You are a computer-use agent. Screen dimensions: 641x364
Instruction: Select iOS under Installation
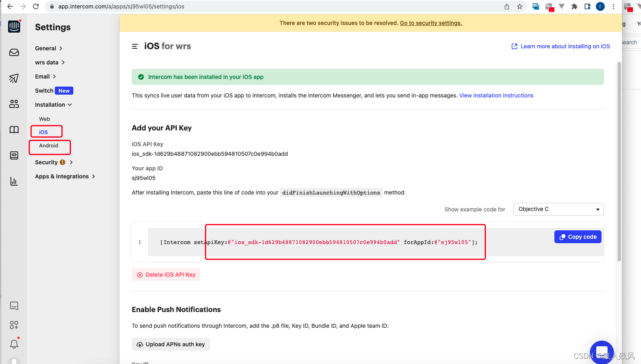point(44,132)
